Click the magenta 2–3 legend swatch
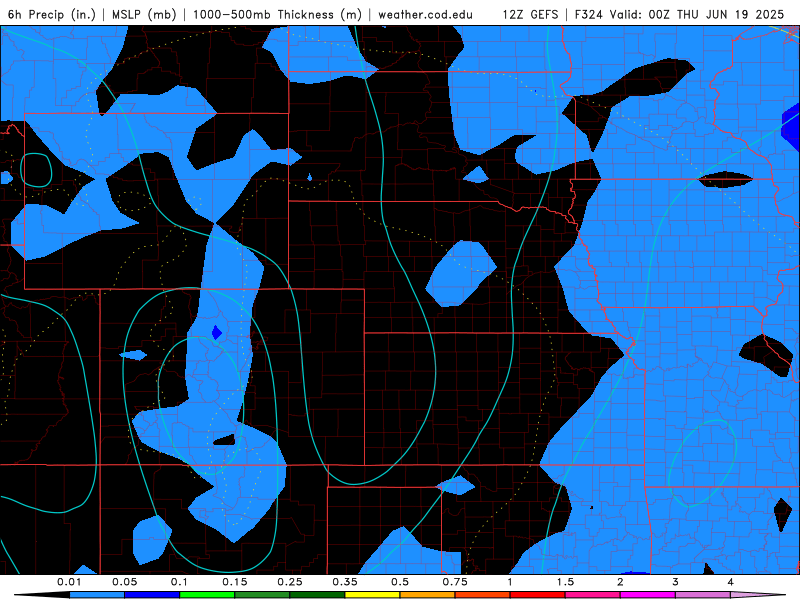Image resolution: width=800 pixels, height=600 pixels. click(x=648, y=595)
